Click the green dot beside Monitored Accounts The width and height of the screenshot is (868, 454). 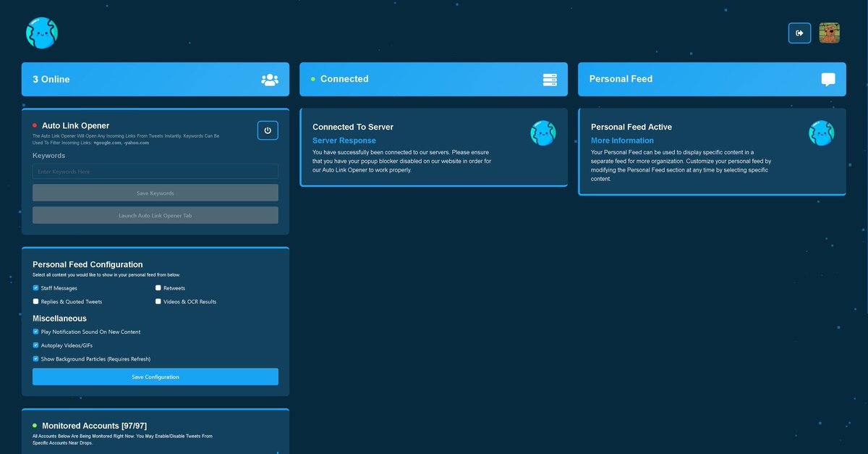point(35,425)
